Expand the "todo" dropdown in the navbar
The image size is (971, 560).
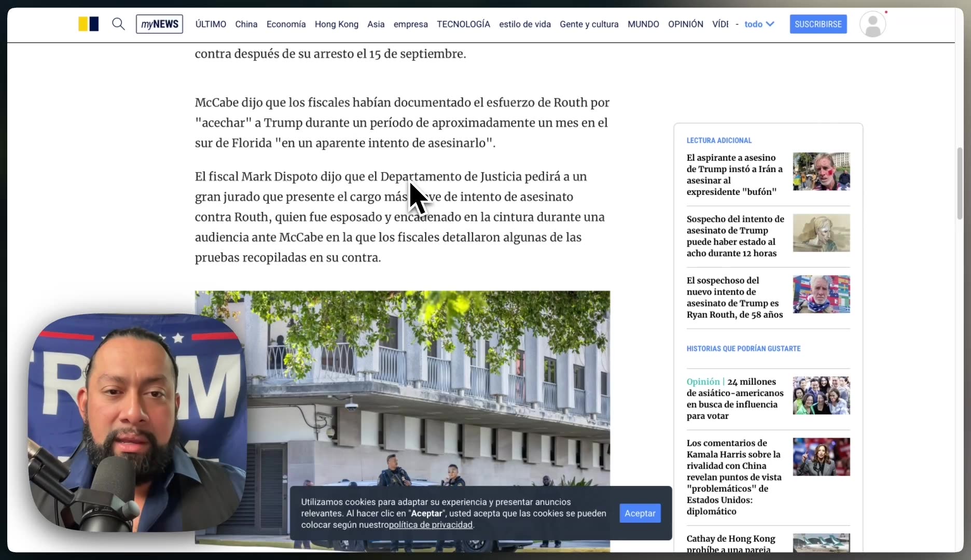pos(758,24)
